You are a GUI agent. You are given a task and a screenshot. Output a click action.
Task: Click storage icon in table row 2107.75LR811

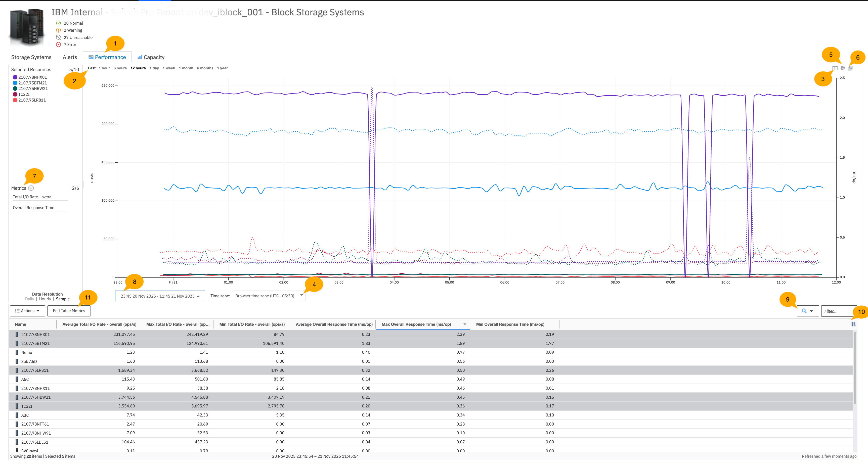click(x=17, y=370)
